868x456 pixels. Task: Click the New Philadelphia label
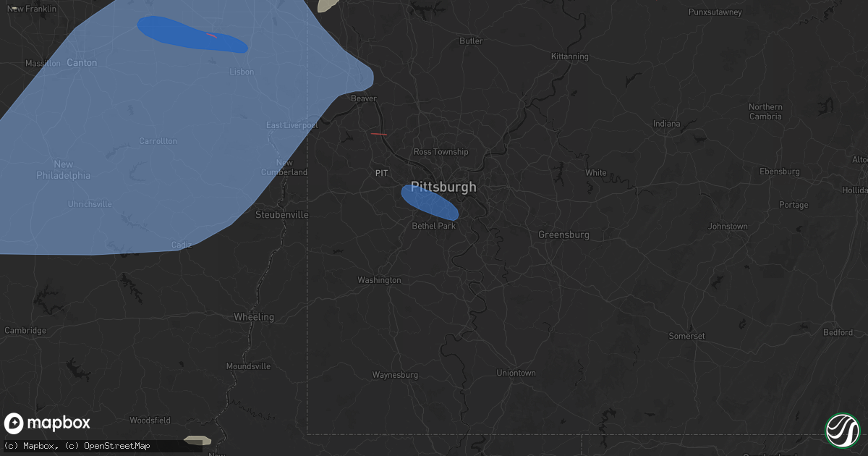coord(64,170)
